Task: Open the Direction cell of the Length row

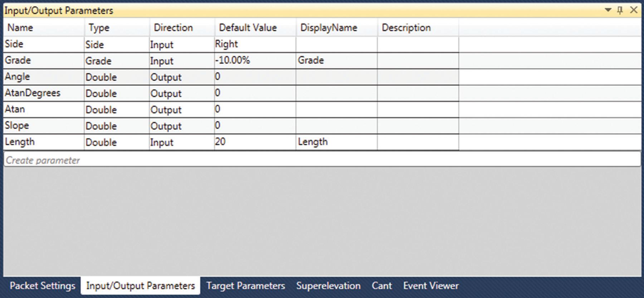Action: coord(182,142)
